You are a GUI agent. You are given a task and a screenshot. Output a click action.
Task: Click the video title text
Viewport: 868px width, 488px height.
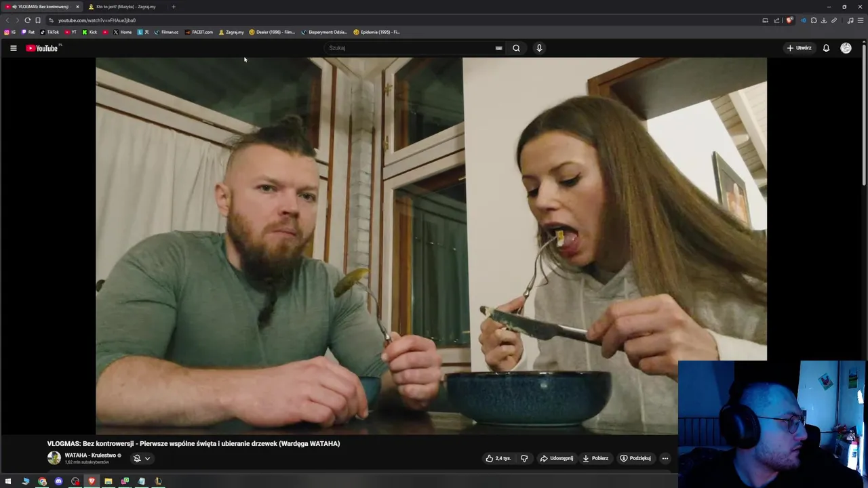193,443
